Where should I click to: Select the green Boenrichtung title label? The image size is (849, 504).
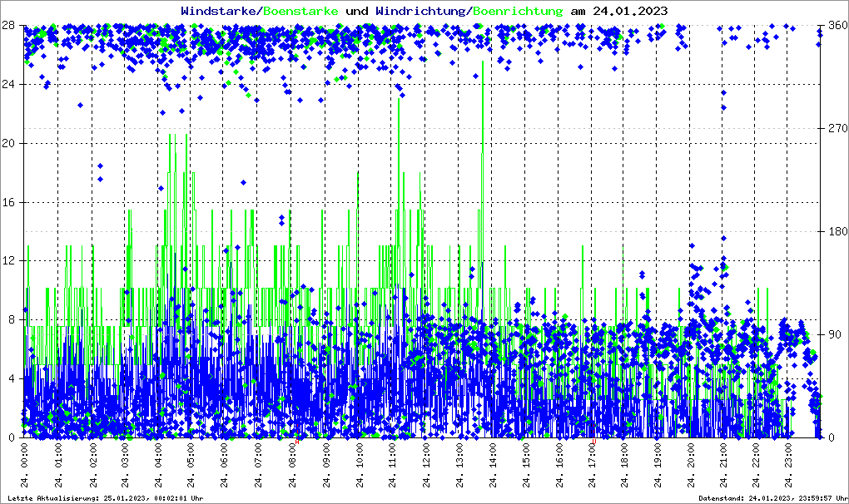coord(519,12)
